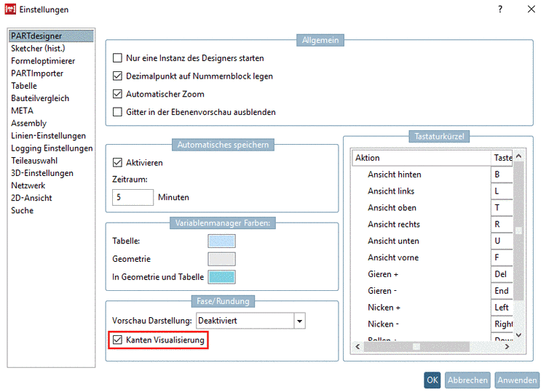Click right arrow of horizontal scrollbar
This screenshot has width=546, height=392.
pos(507,346)
